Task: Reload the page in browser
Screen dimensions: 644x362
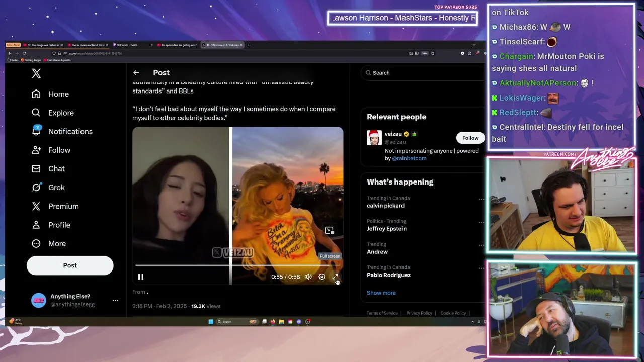Action: click(x=24, y=53)
